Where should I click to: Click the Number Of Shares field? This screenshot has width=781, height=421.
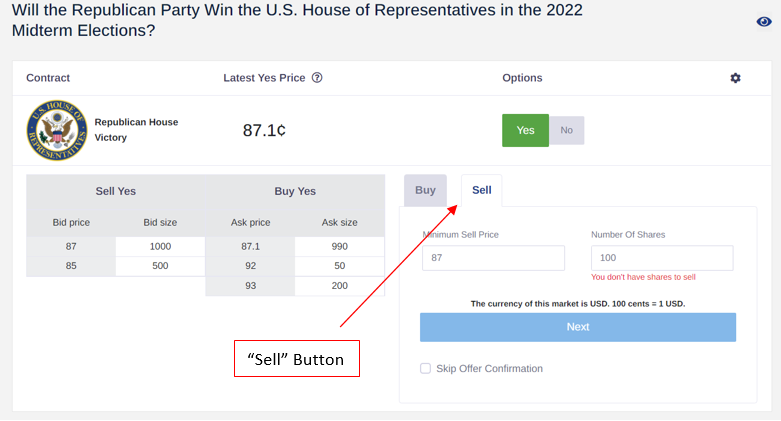tap(662, 258)
